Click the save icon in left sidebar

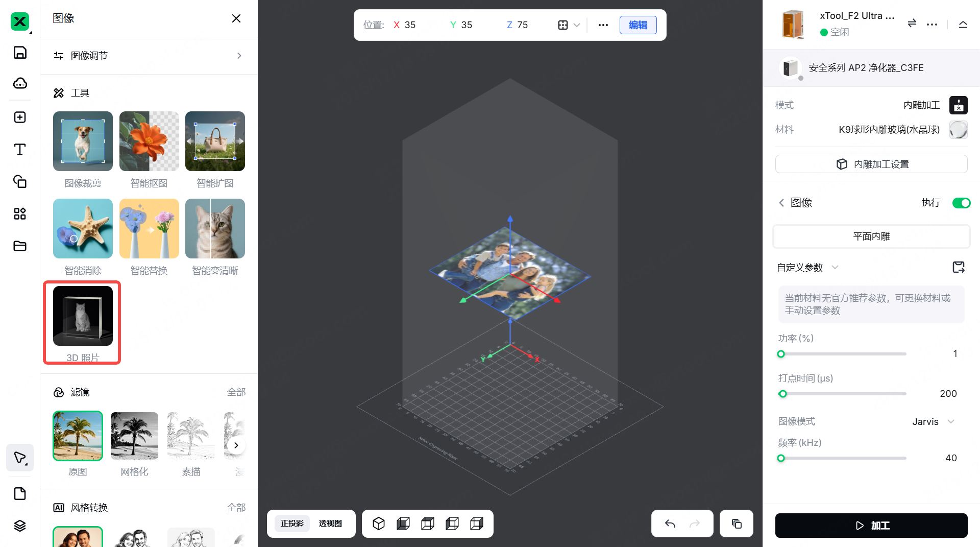(20, 53)
